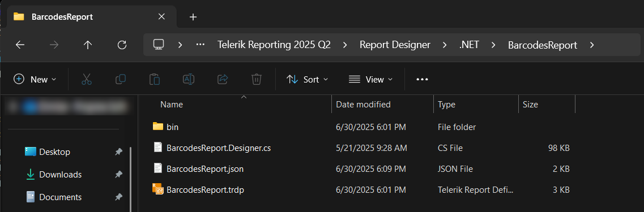Click the This PC monitor icon

[x=159, y=45]
